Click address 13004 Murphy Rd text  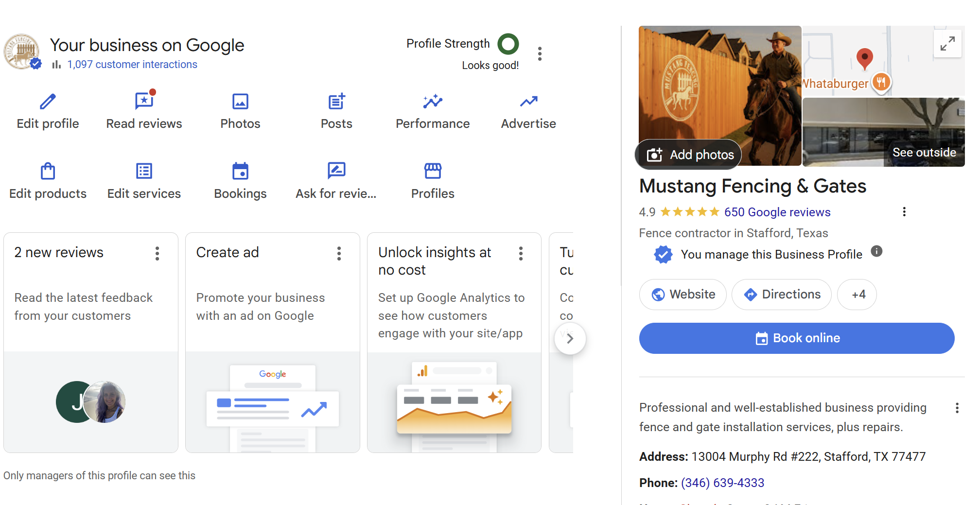[808, 456]
